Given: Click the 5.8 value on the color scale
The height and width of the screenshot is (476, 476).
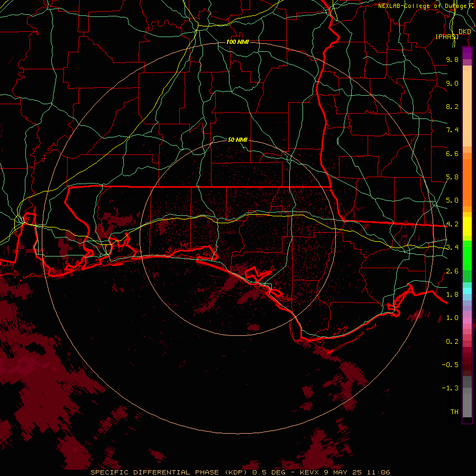Looking at the screenshot, I should [x=452, y=177].
